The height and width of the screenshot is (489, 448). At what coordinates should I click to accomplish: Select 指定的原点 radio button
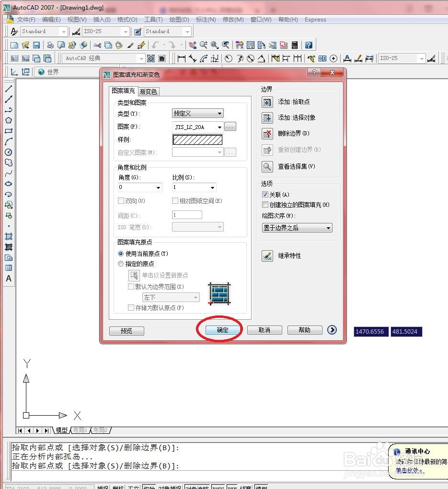pos(121,264)
